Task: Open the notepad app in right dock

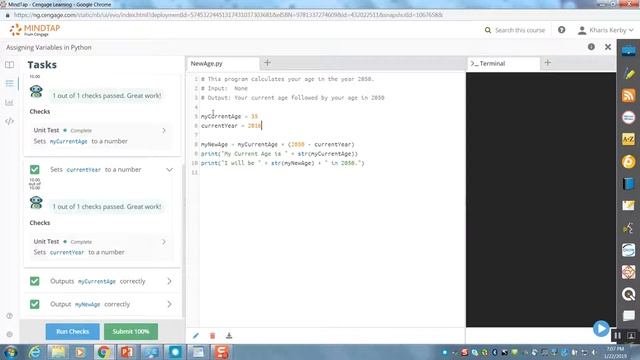Action: pos(629,205)
